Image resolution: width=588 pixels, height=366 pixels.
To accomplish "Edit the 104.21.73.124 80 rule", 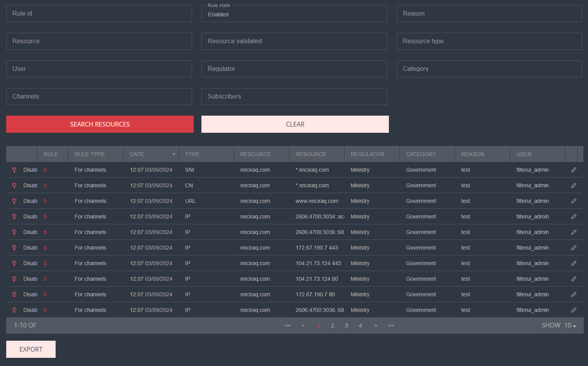I will coord(574,279).
